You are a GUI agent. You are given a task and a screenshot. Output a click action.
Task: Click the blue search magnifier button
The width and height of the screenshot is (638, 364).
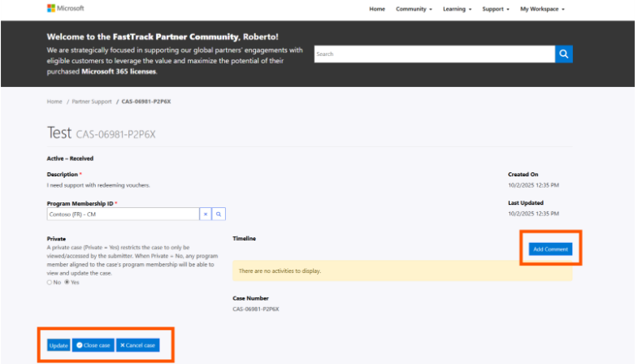tap(564, 54)
